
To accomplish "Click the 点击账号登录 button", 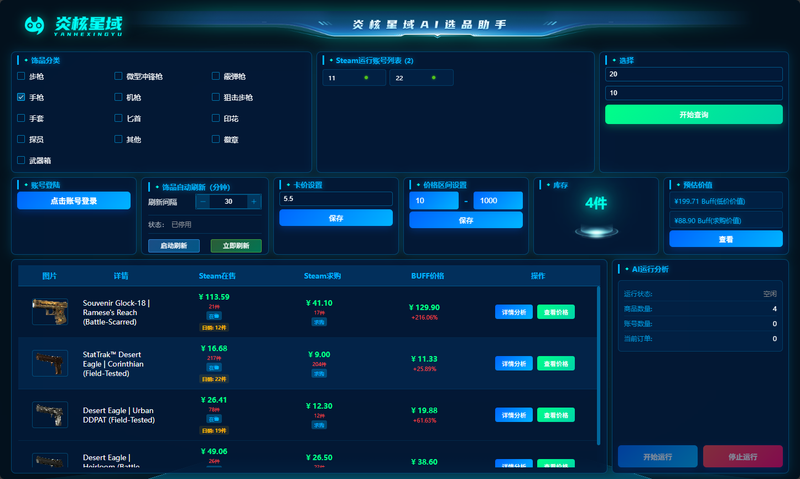I will (x=73, y=200).
